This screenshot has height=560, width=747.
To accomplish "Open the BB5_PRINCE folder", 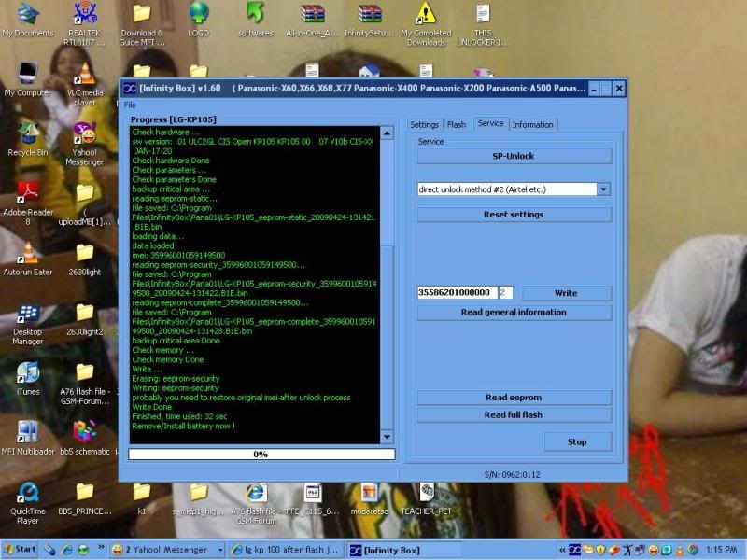I will [85, 498].
